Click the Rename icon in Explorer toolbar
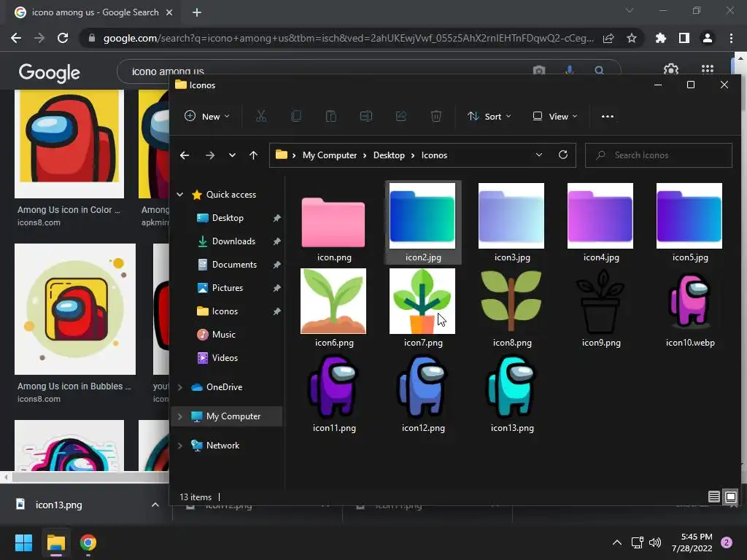This screenshot has height=560, width=747. click(x=366, y=116)
